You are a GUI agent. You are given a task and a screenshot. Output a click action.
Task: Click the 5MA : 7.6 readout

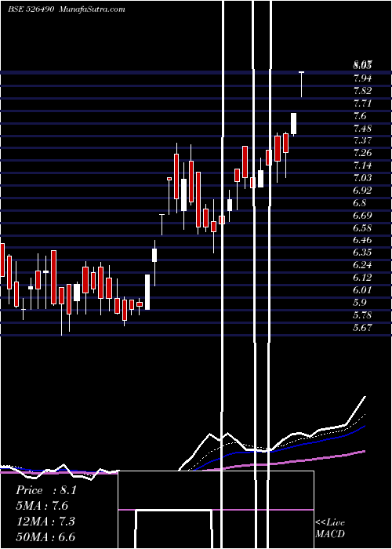(x=42, y=506)
